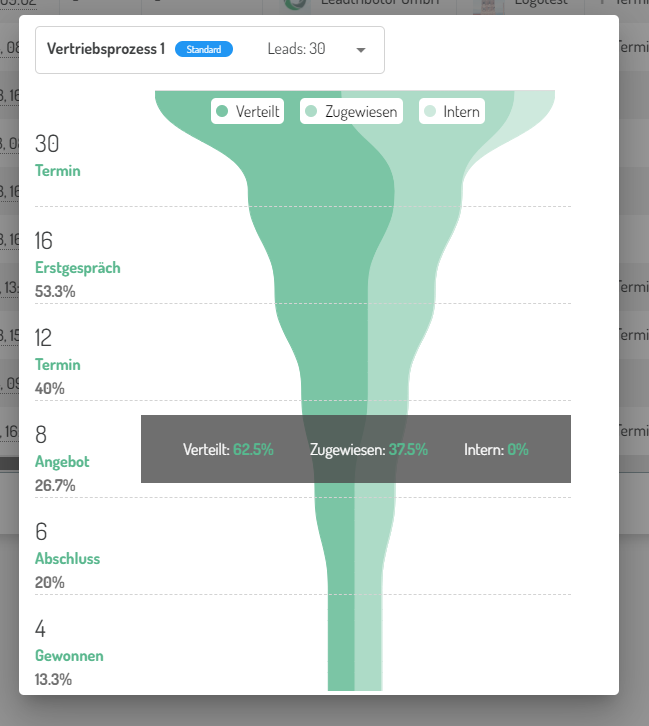Click the Termin stage showing 40%
The height and width of the screenshot is (726, 649).
click(x=57, y=365)
